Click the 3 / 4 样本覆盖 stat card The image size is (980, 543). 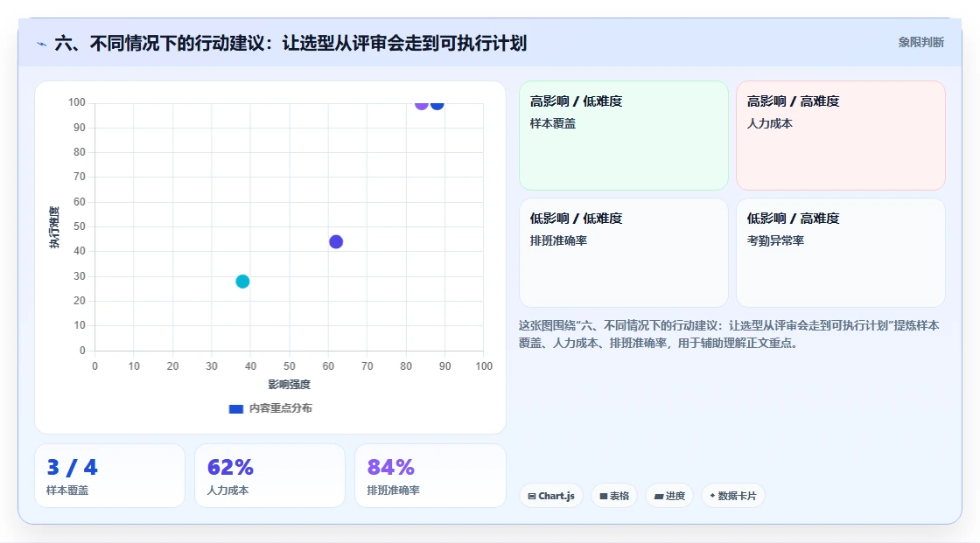pyautogui.click(x=110, y=476)
